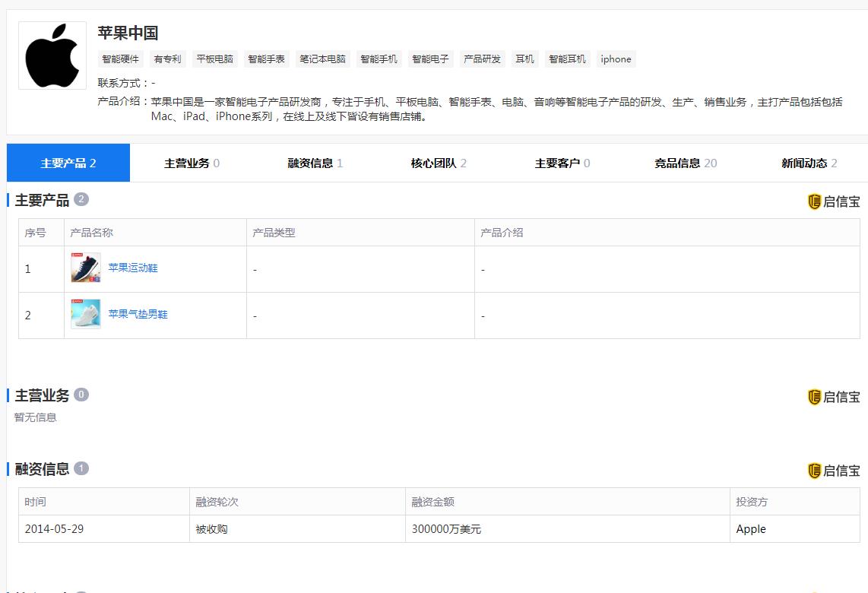Switch to the 主营业务 tab
This screenshot has width=868, height=593.
pyautogui.click(x=192, y=163)
